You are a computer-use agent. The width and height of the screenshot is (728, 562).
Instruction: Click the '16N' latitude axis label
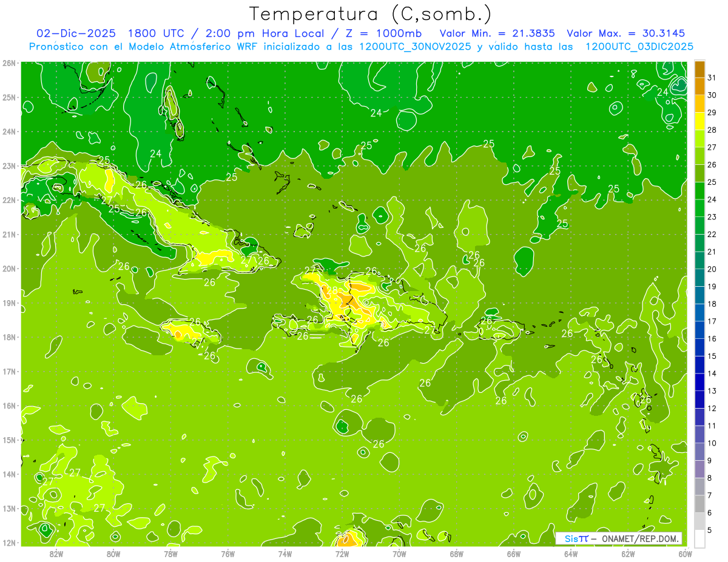coord(8,406)
